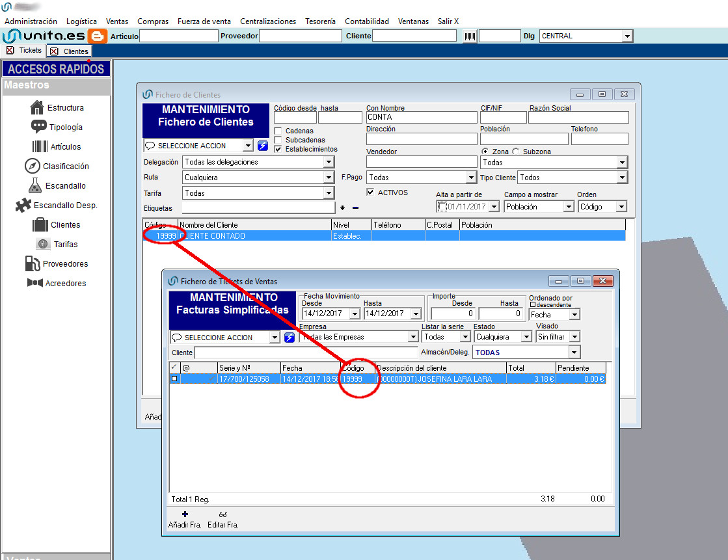Click the Artículo search field in toolbar
The height and width of the screenshot is (560, 728).
179,36
